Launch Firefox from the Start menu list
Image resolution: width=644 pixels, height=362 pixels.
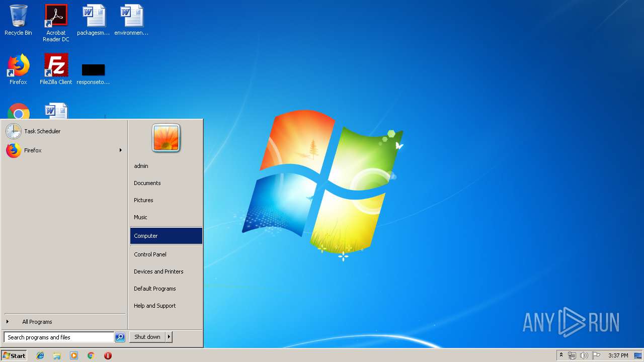[x=60, y=150]
